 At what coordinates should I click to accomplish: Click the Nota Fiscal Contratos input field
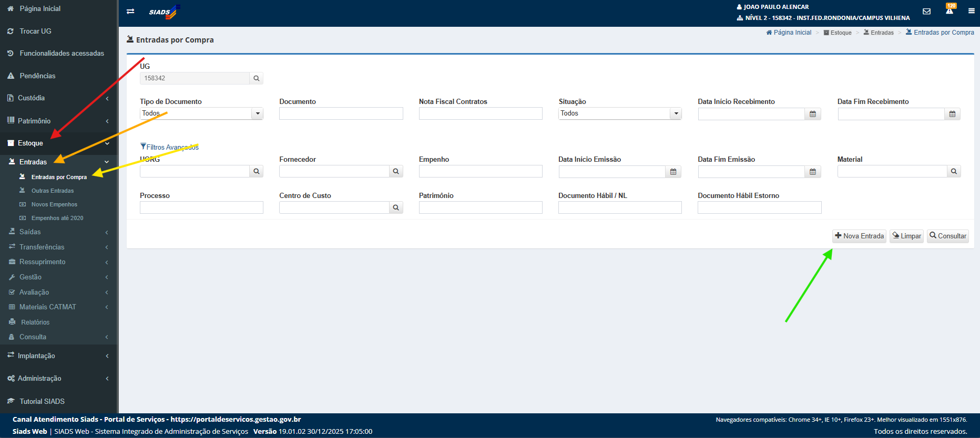(480, 113)
